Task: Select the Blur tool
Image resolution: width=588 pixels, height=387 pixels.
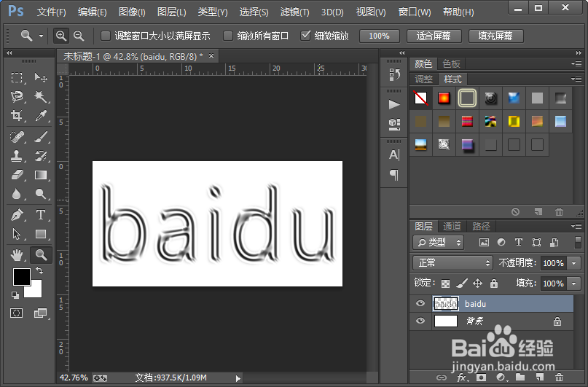Action: (17, 194)
